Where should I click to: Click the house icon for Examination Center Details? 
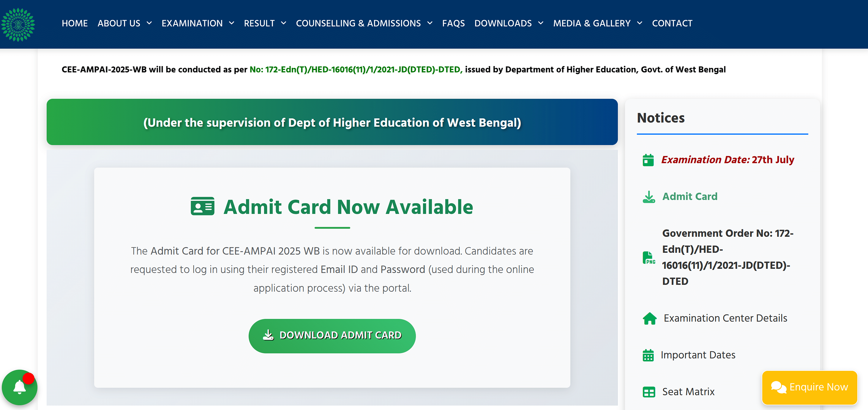coord(649,318)
